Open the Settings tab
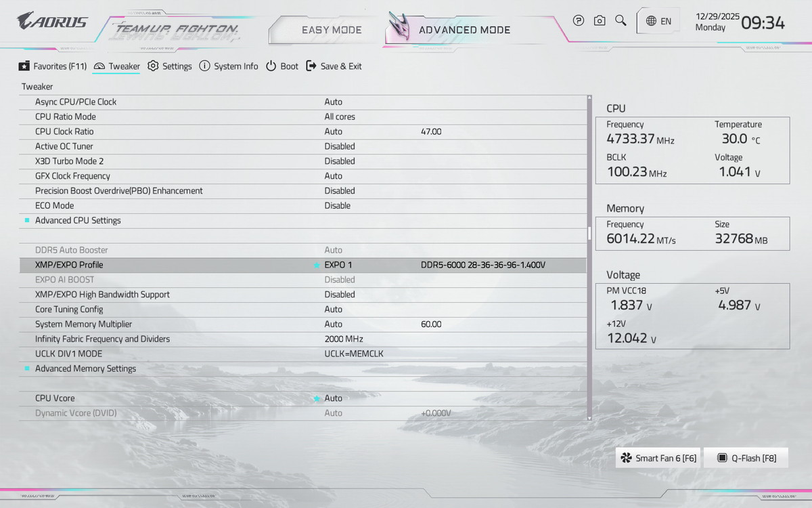This screenshot has height=508, width=812. [x=170, y=66]
